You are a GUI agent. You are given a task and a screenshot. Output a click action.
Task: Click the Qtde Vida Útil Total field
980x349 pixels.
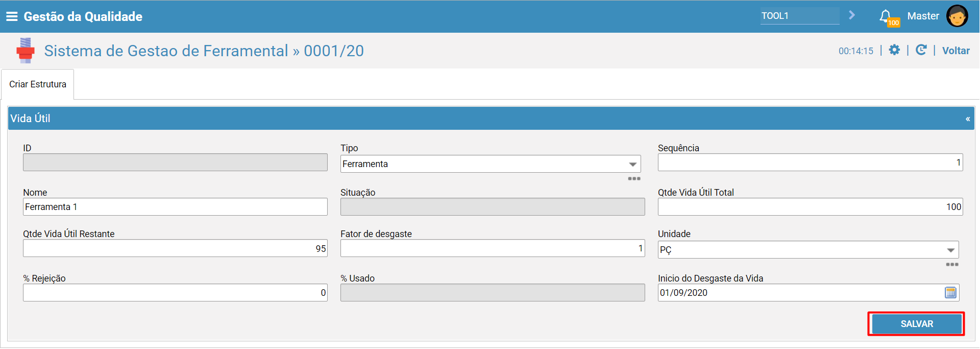coord(810,207)
